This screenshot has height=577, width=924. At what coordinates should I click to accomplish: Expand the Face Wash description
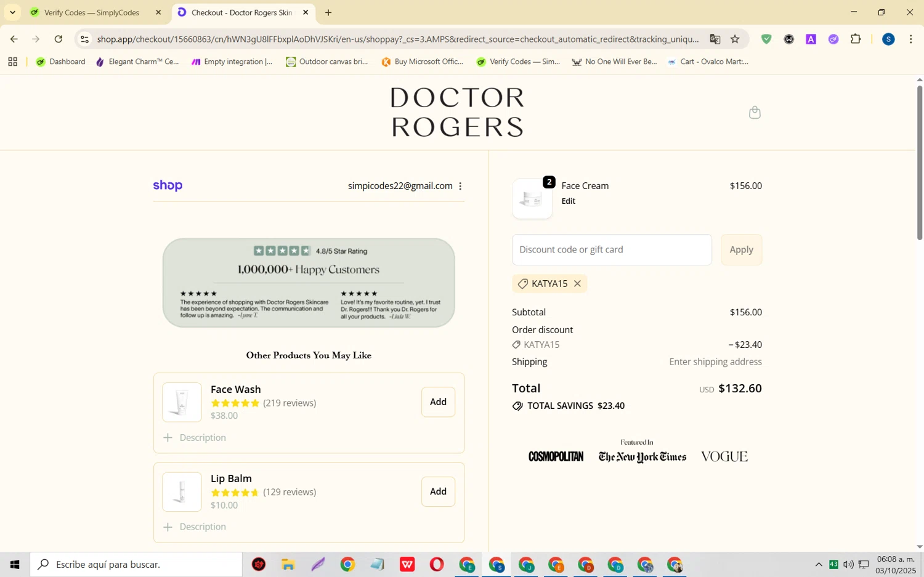(x=195, y=437)
